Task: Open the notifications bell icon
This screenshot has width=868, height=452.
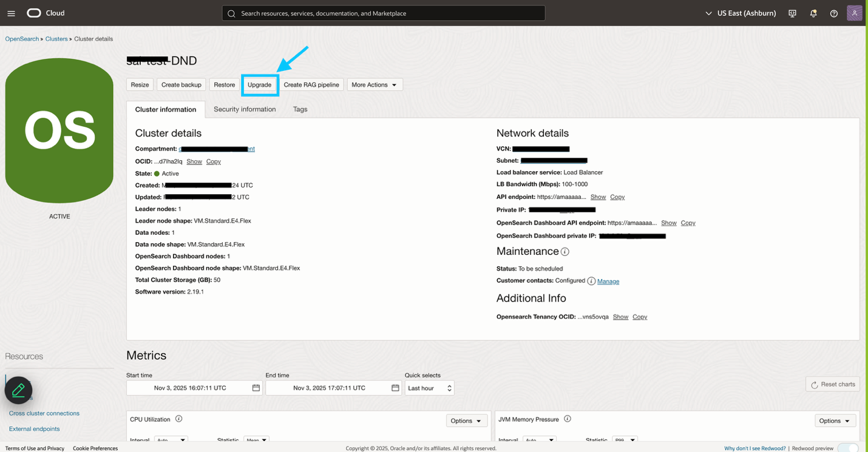Action: tap(813, 13)
